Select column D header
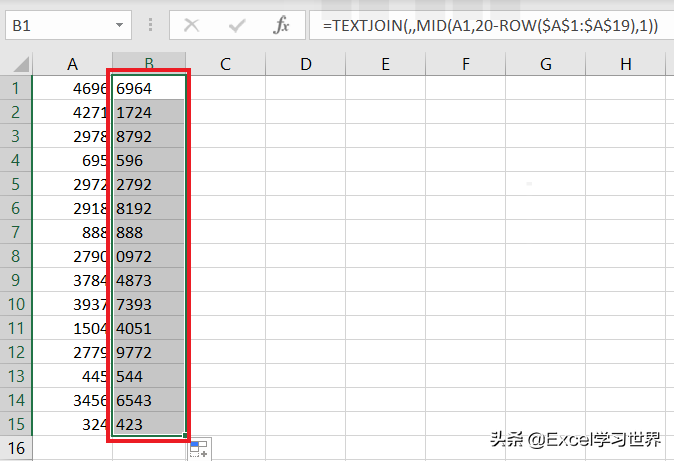 coord(306,65)
